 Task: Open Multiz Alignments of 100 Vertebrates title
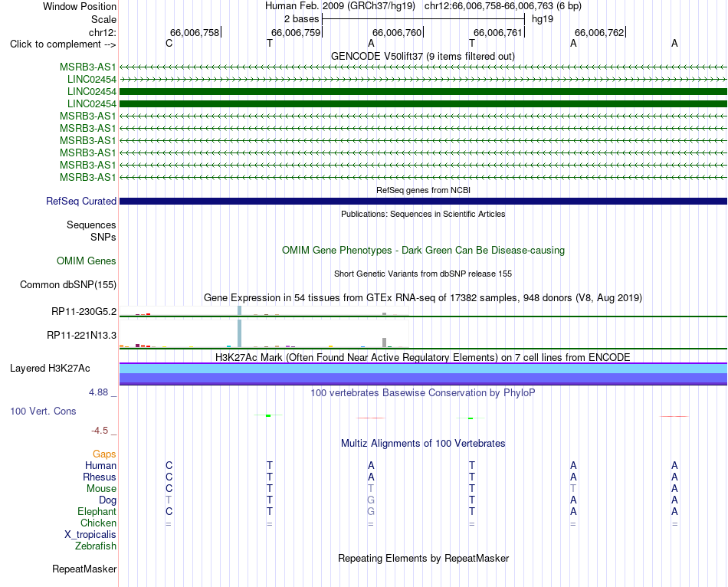[423, 443]
